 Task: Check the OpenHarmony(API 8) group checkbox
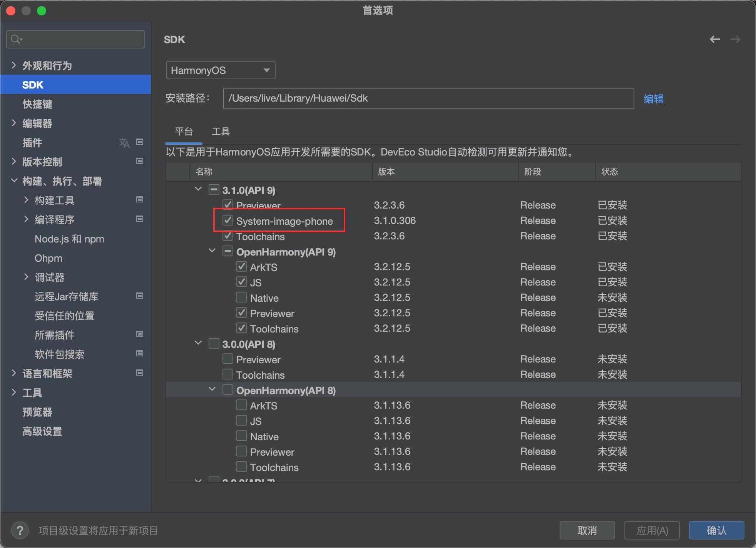228,390
